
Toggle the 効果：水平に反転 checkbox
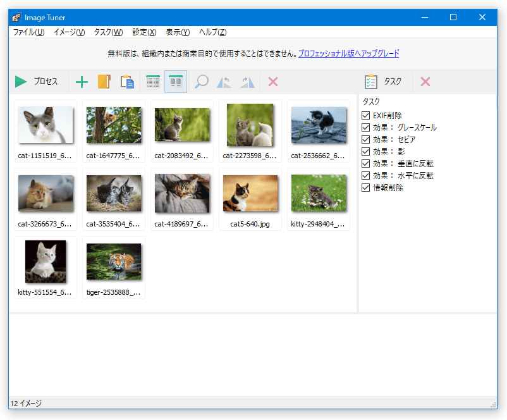(365, 175)
